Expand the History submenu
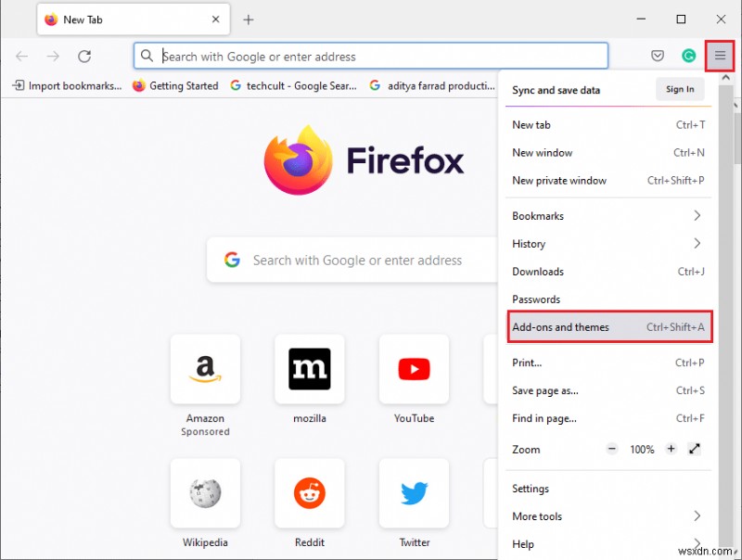Viewport: 742px width, 560px height. 608,244
